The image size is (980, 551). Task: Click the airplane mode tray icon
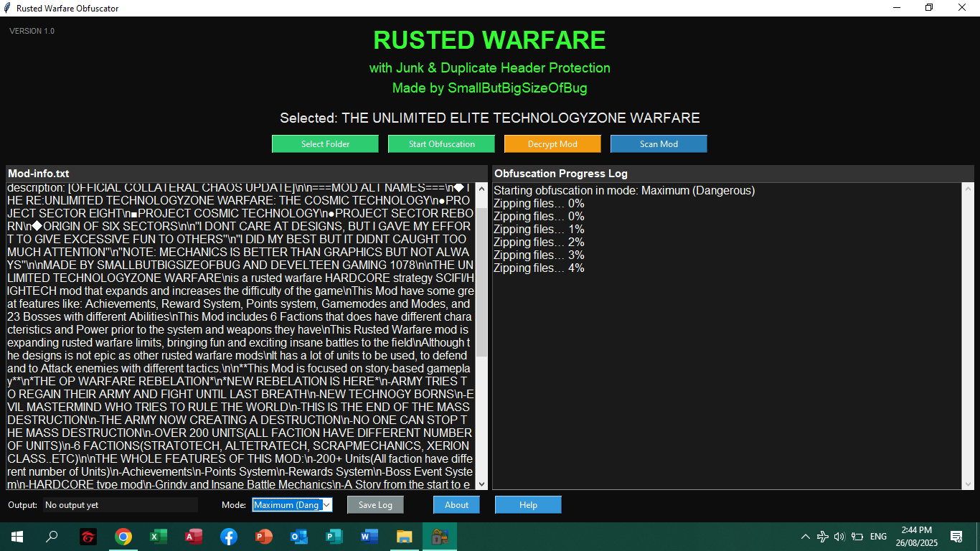pos(823,537)
